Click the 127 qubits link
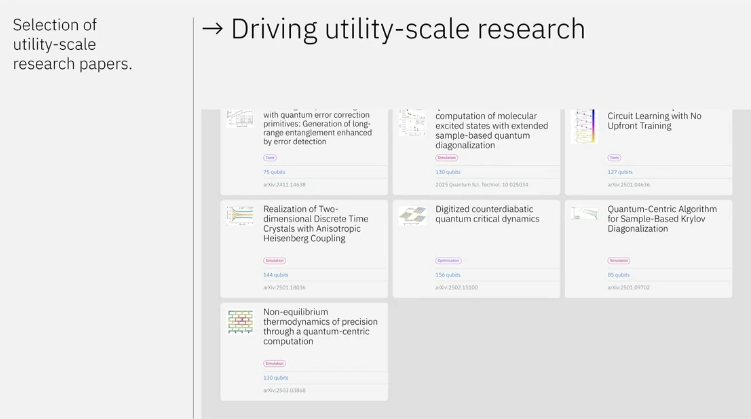751x419 pixels. tap(620, 171)
